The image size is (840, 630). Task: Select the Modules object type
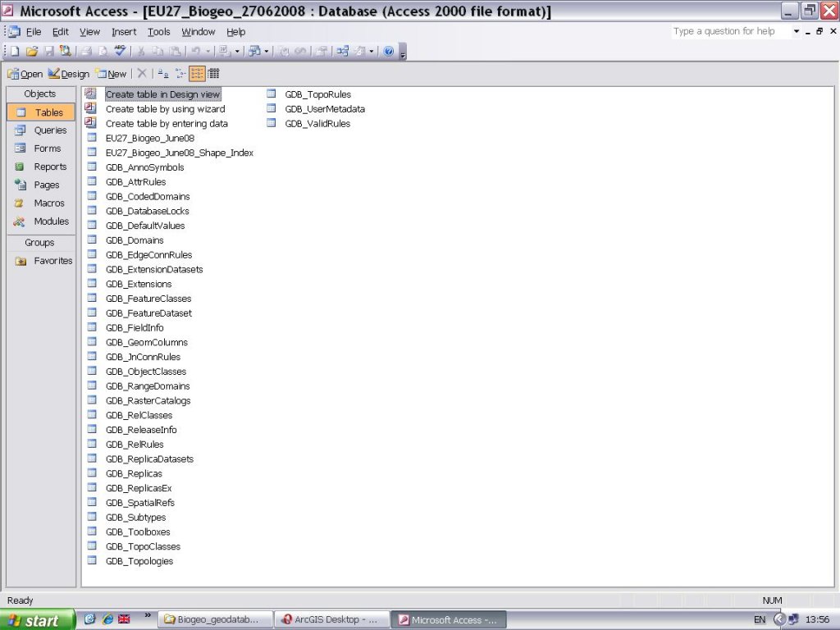point(41,221)
